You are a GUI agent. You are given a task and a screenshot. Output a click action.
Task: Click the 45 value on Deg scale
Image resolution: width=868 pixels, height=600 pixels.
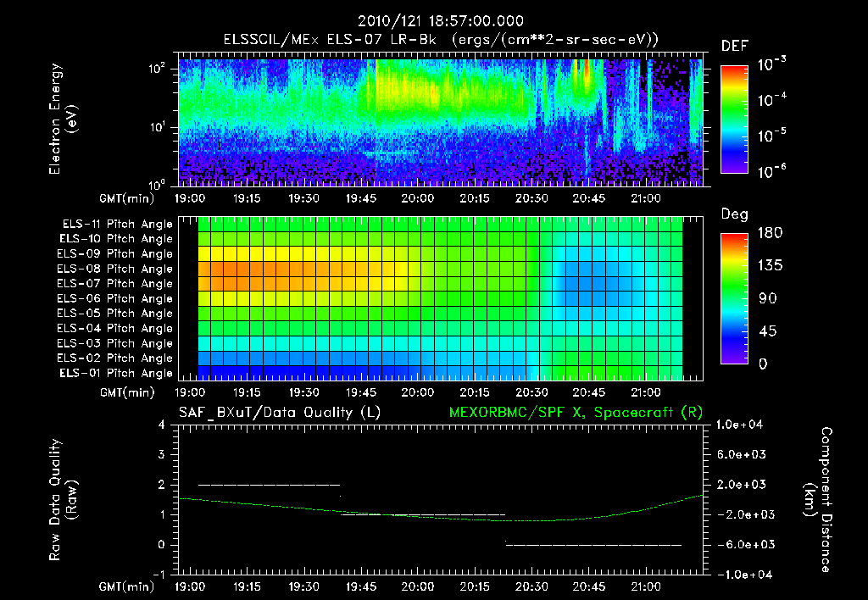click(767, 331)
